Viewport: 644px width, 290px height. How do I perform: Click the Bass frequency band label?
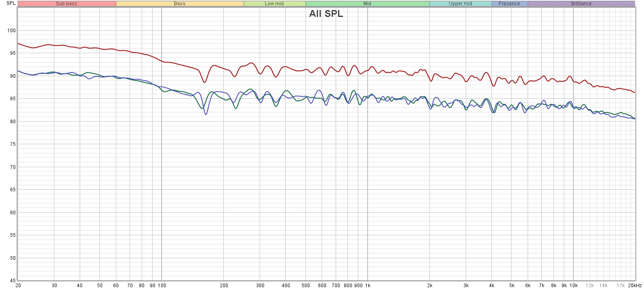[180, 4]
